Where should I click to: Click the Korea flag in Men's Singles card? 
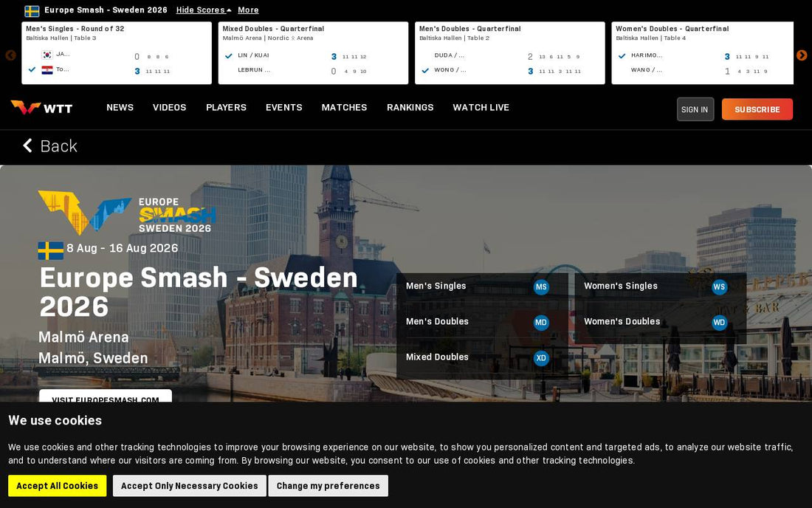click(x=47, y=55)
